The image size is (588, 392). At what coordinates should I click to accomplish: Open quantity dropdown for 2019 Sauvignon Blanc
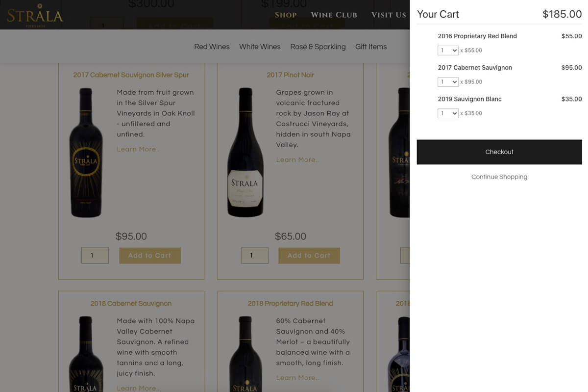pos(447,113)
